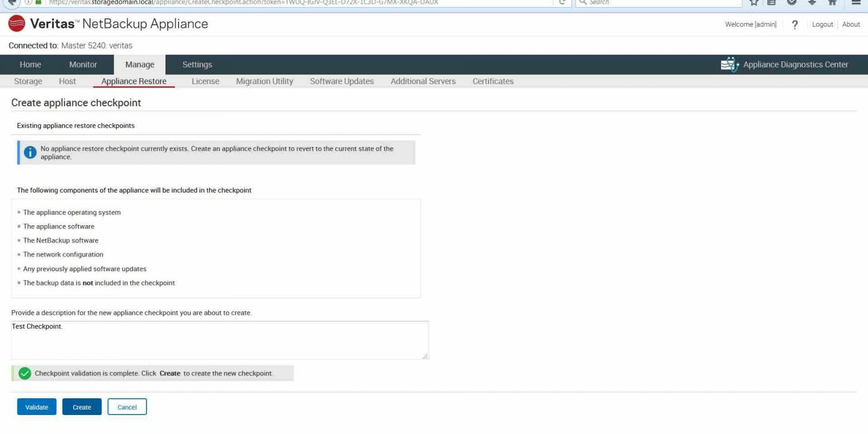Open the help question mark icon
This screenshot has height=434, width=868.
pyautogui.click(x=795, y=24)
